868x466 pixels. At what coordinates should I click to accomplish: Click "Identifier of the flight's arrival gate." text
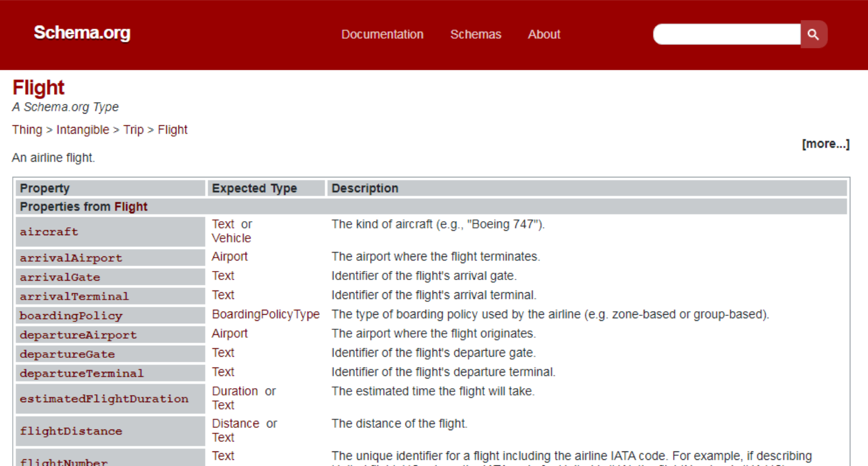click(x=424, y=276)
